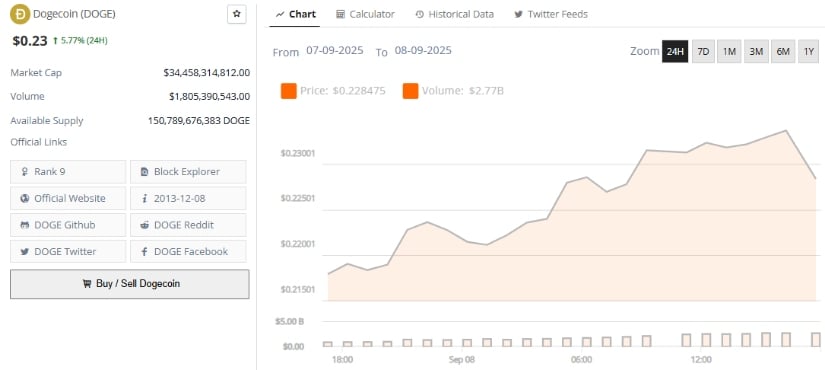Click the Dogecoin logo icon

pos(20,14)
